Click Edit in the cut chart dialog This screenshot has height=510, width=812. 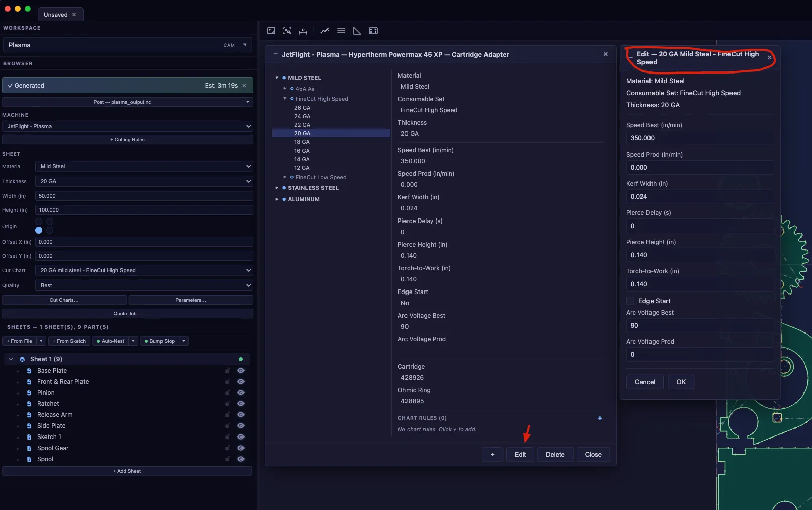point(520,454)
